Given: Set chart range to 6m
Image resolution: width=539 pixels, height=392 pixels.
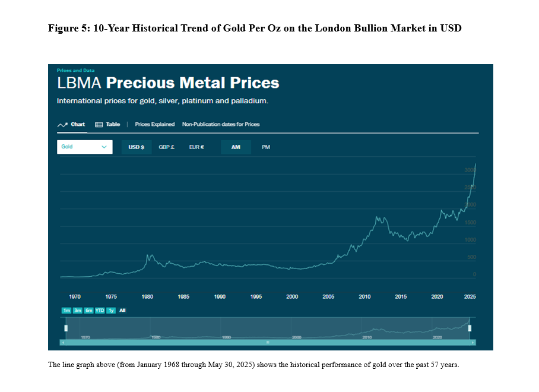Looking at the screenshot, I should (88, 311).
